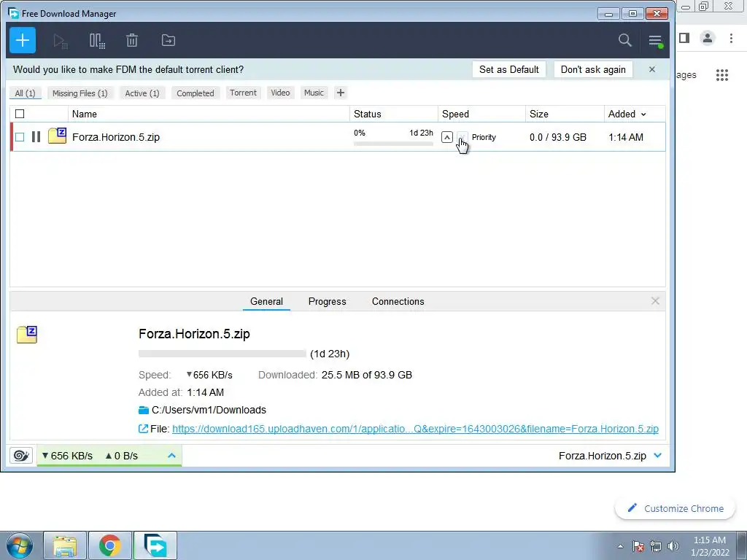This screenshot has width=747, height=560.
Task: Click the upload speed 0 B/s indicator
Action: tap(122, 456)
